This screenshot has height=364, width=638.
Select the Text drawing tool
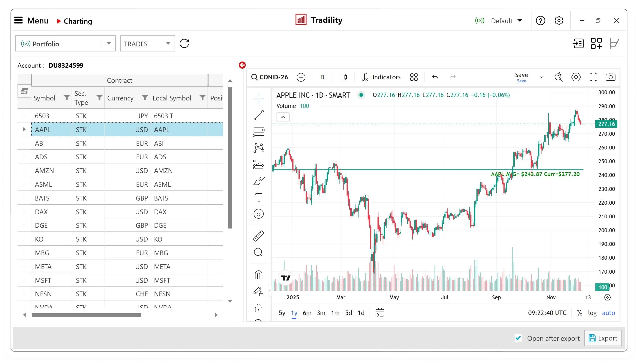(x=259, y=197)
